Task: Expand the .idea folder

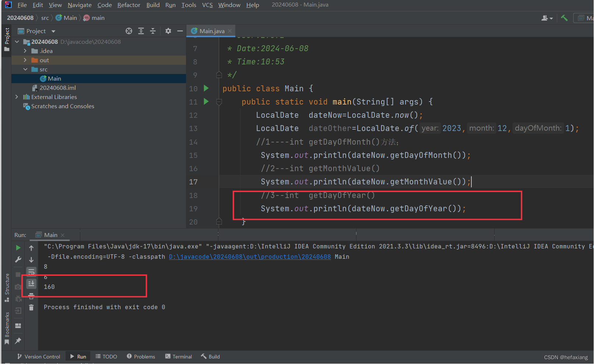Action: tap(25, 51)
